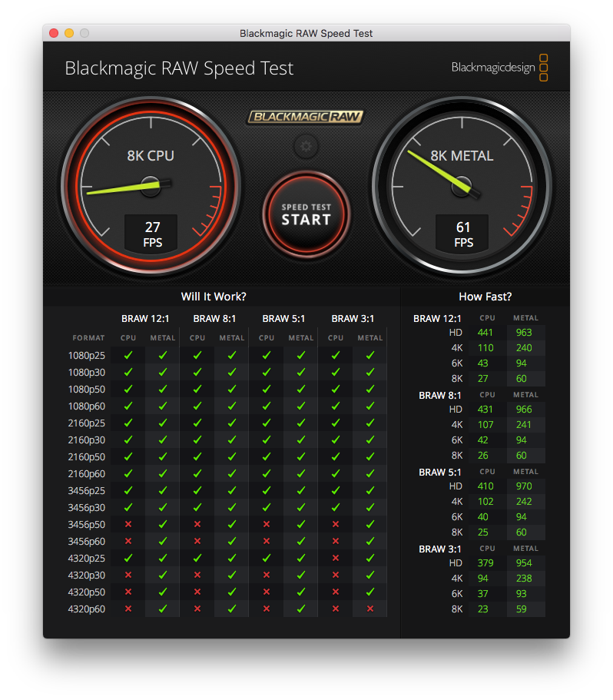The width and height of the screenshot is (613, 700).
Task: Click BRAW 12:1 4K METAL value 240
Action: coord(524,348)
